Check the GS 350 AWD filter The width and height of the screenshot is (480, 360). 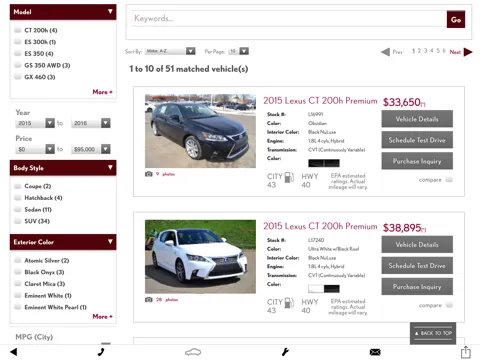18,65
